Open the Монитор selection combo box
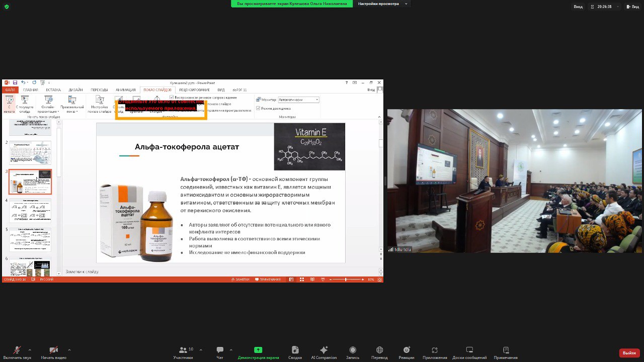 point(298,100)
